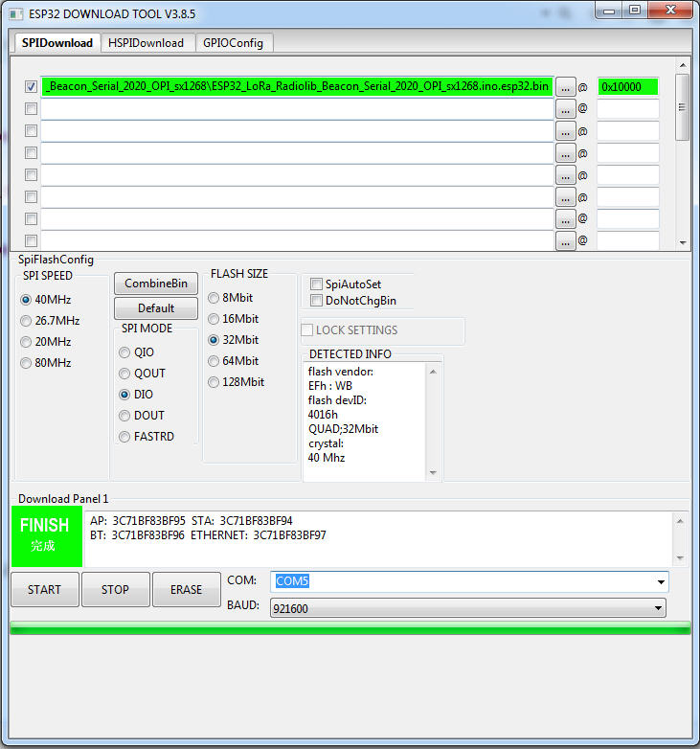Open the BAUD rate dropdown
Viewport: 700px width, 749px height.
tap(468, 608)
